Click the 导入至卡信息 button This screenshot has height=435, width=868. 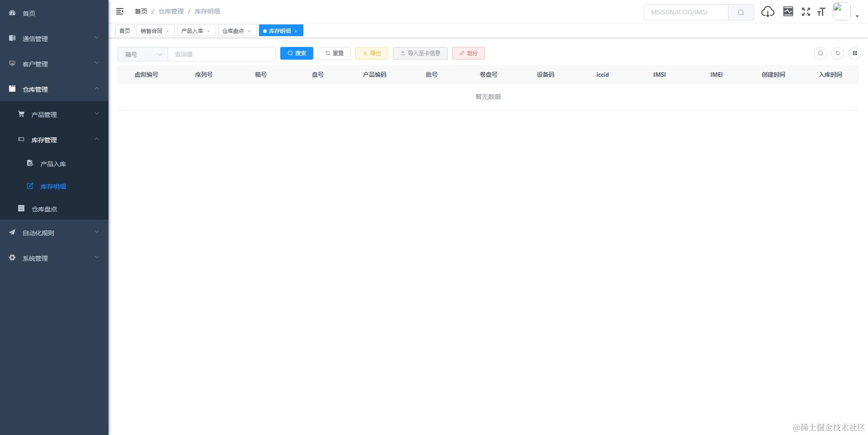coord(420,53)
